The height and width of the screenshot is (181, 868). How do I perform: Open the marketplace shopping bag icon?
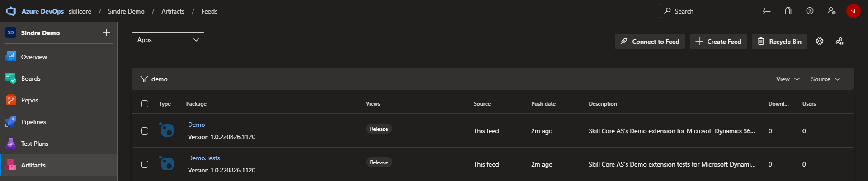[x=788, y=11]
